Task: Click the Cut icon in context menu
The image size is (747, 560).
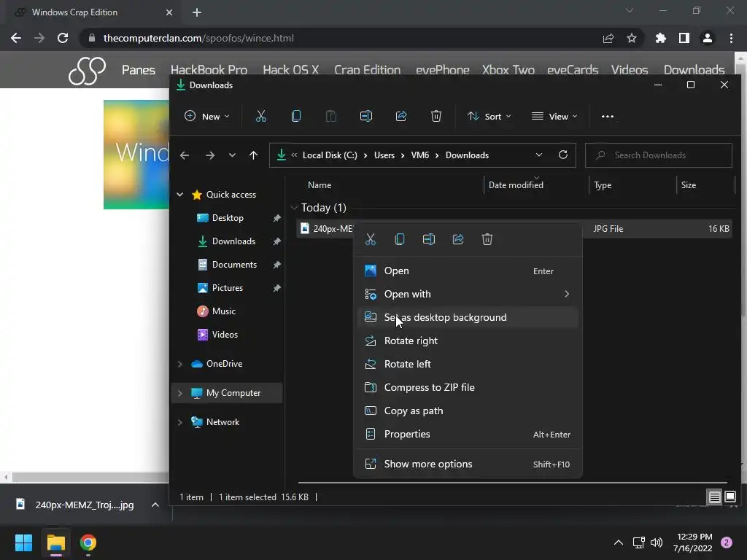Action: click(370, 239)
